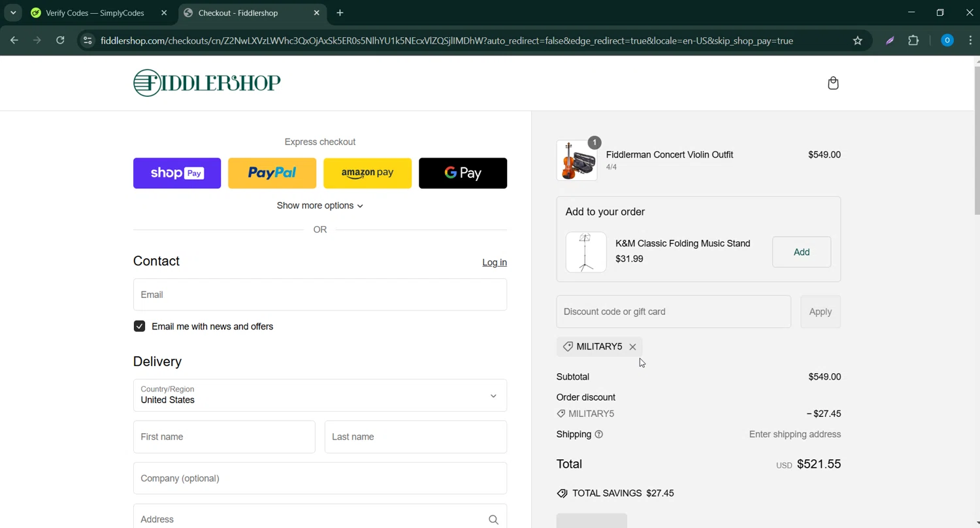Bookmark this page with the star icon

coord(858,41)
